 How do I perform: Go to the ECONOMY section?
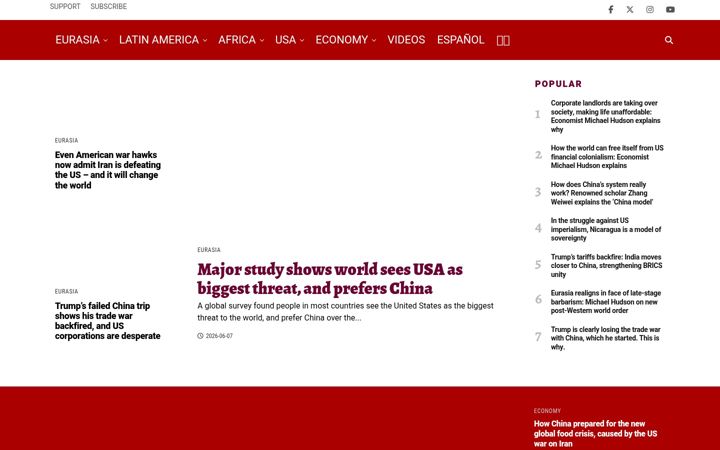(342, 40)
